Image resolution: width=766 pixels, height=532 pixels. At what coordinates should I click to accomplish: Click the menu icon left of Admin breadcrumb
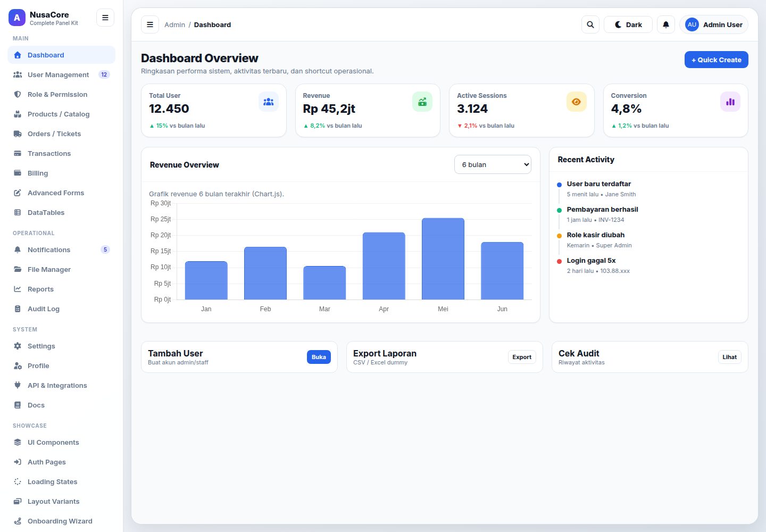tap(150, 24)
